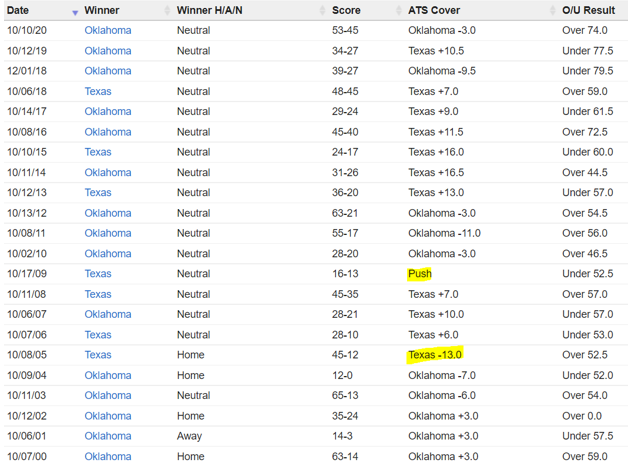Open Texas link in the 10/11/08 row
629x468 pixels.
click(x=98, y=294)
